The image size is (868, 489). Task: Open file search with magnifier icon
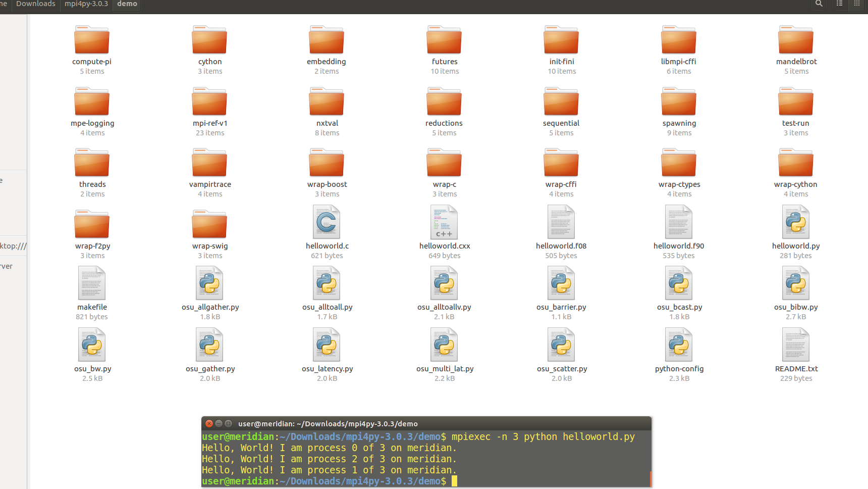819,4
